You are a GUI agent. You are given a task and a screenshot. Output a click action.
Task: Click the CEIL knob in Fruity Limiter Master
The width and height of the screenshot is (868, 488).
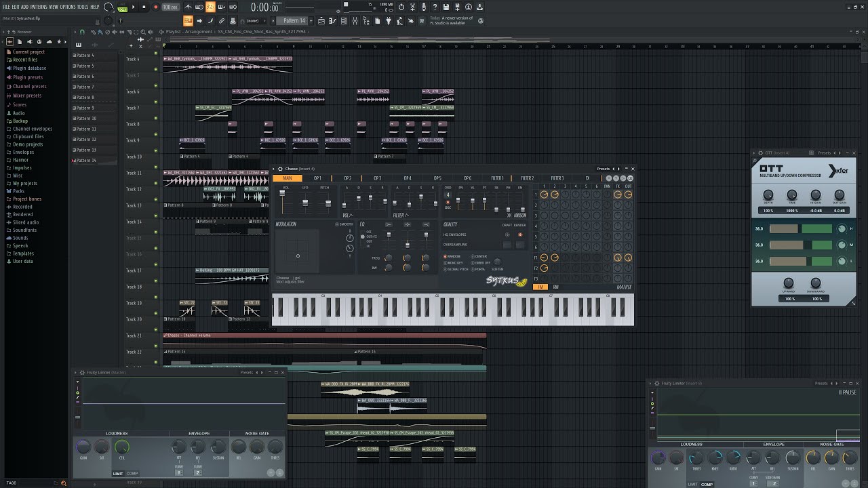[x=121, y=447]
